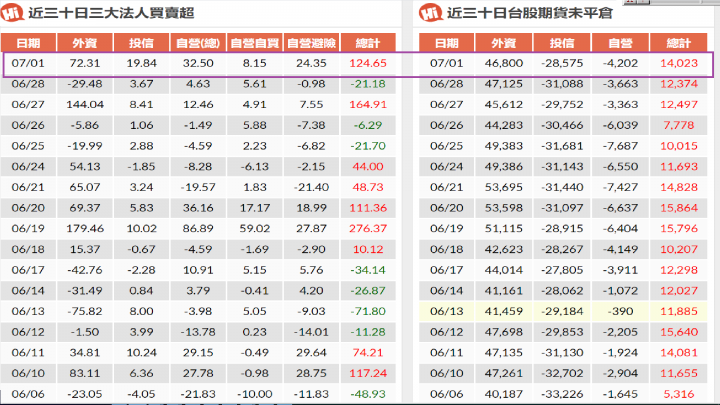720x405 pixels.
Task: Click the title 近三十日台股期貨未平倉
Action: coord(530,13)
